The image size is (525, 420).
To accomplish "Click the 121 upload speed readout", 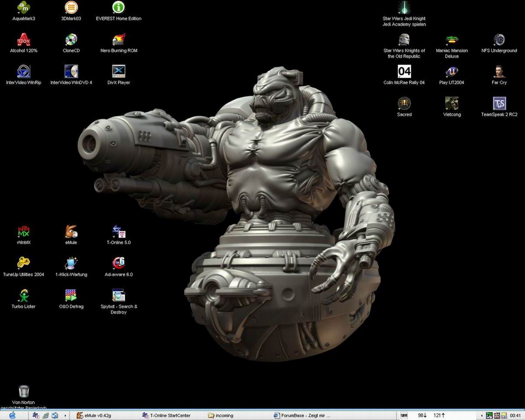I will [x=439, y=416].
